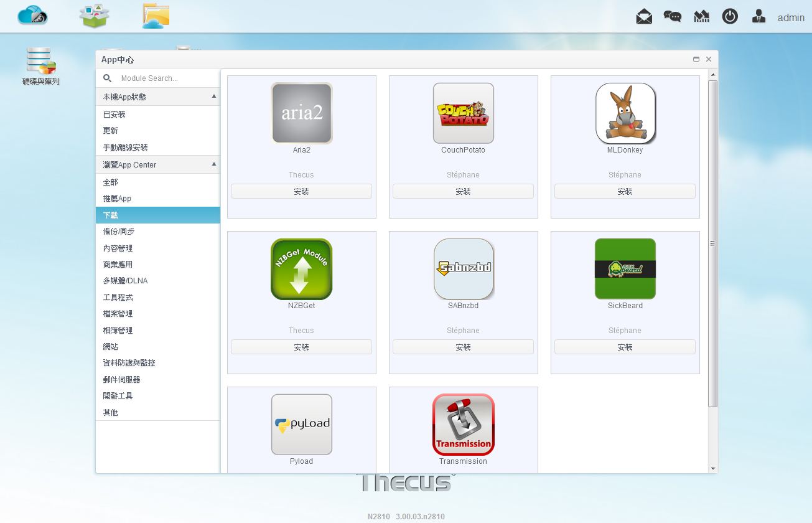Install NZBGet with 安裝 button

tap(302, 347)
